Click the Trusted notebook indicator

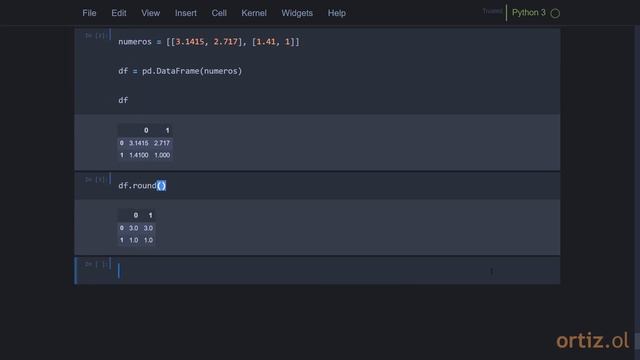492,11
